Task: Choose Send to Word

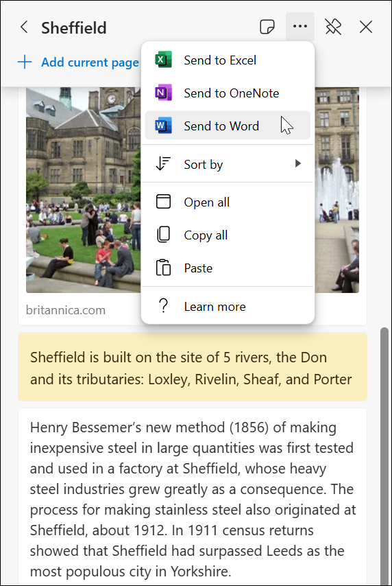Action: [x=228, y=126]
